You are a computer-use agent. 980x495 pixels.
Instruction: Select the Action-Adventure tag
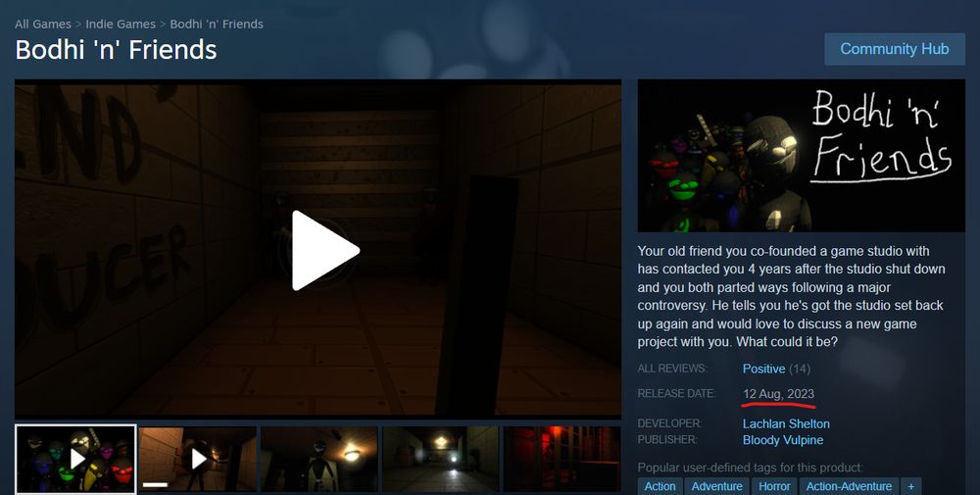point(849,486)
